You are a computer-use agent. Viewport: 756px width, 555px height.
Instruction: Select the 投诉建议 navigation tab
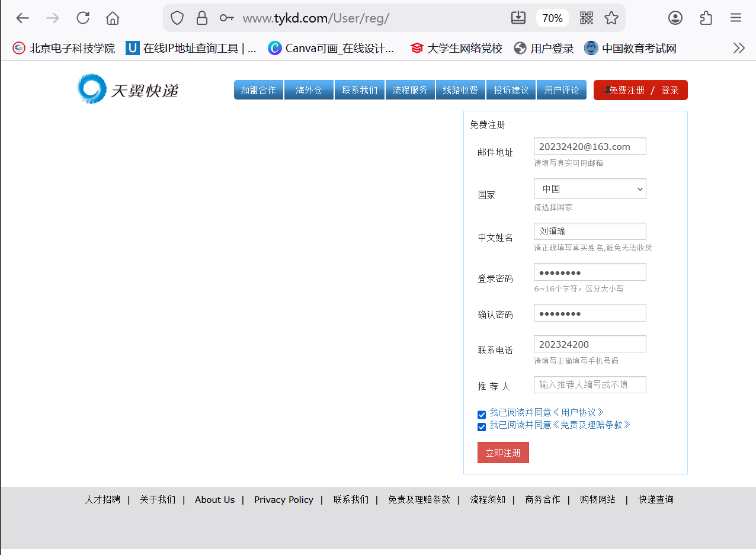click(511, 89)
